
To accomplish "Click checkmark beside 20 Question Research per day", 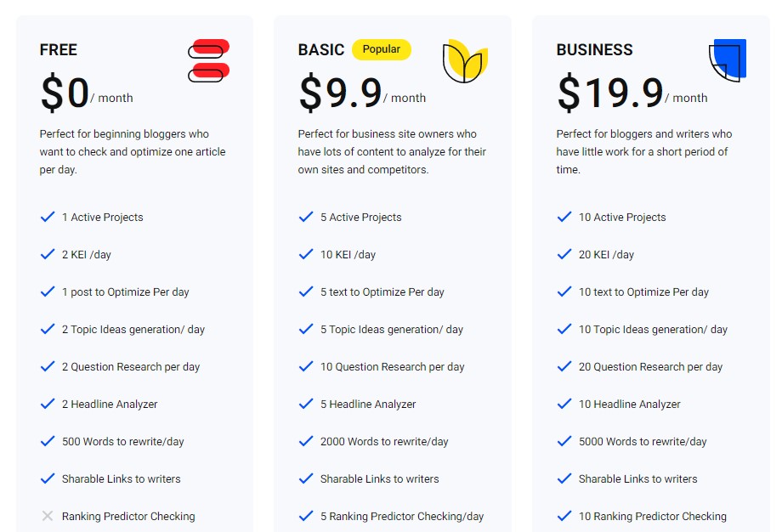I will point(564,366).
